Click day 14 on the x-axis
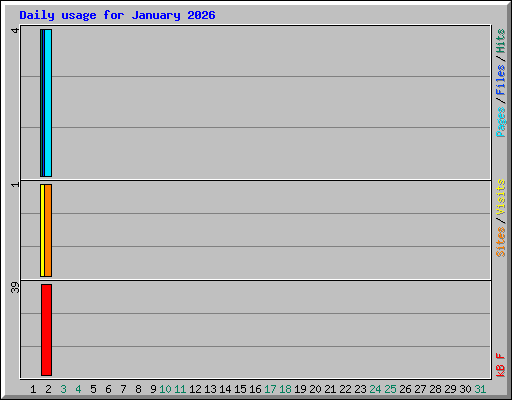This screenshot has width=512, height=400. click(x=225, y=389)
